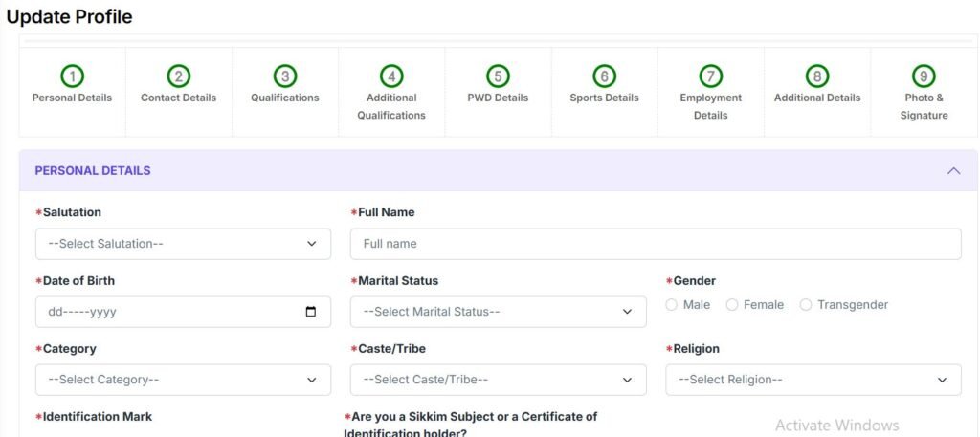Click the step 3 circle icon
The image size is (980, 437).
point(285,76)
